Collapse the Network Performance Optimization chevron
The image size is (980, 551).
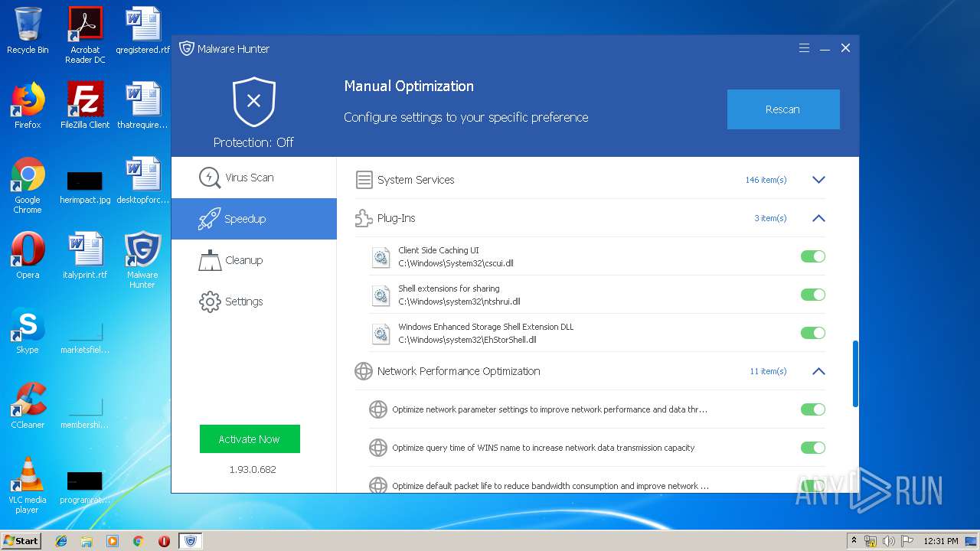818,371
